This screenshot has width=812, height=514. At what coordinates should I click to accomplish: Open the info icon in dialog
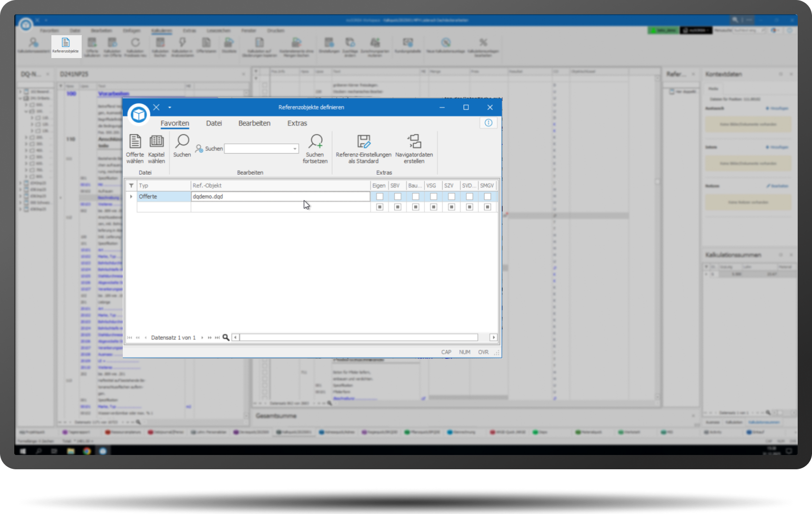click(488, 123)
